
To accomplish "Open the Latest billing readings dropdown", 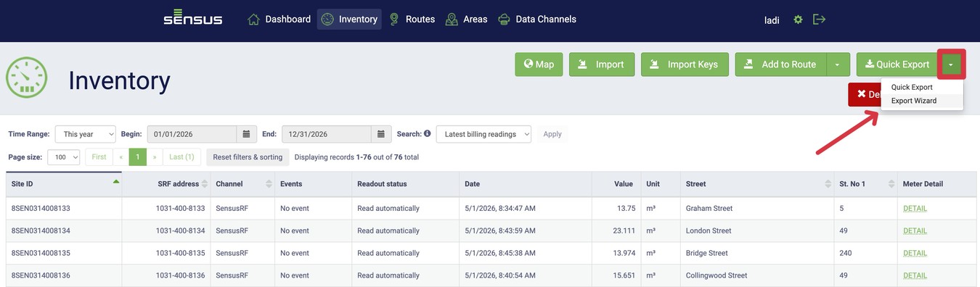I will click(x=483, y=134).
